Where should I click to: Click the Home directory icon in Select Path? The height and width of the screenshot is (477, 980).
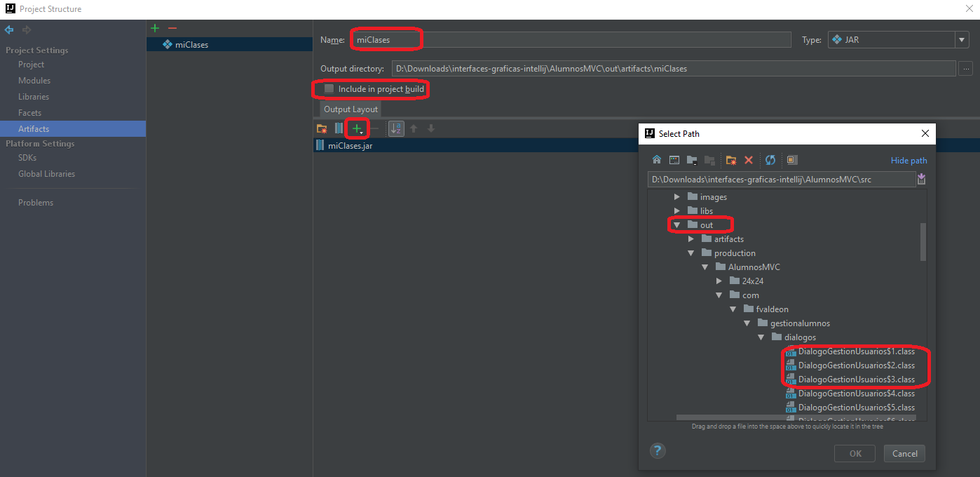(x=657, y=160)
